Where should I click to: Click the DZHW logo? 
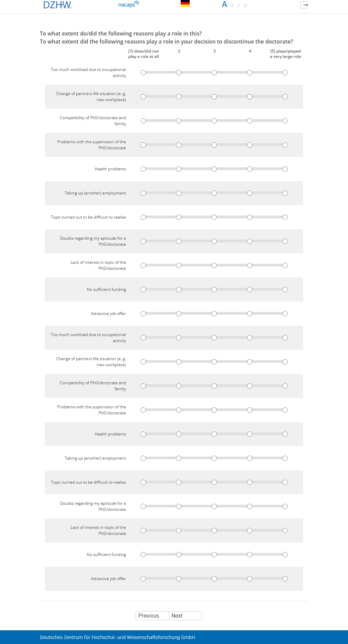click(x=57, y=5)
